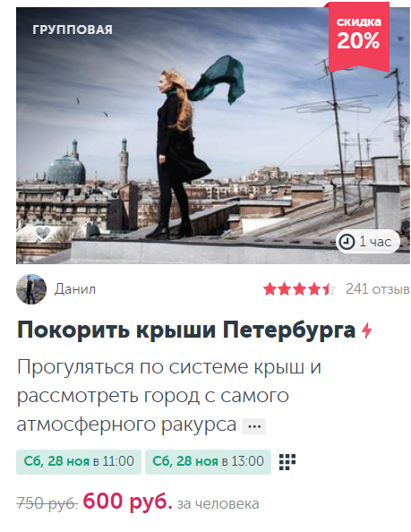Open 241 отзыв reviews link

378,289
